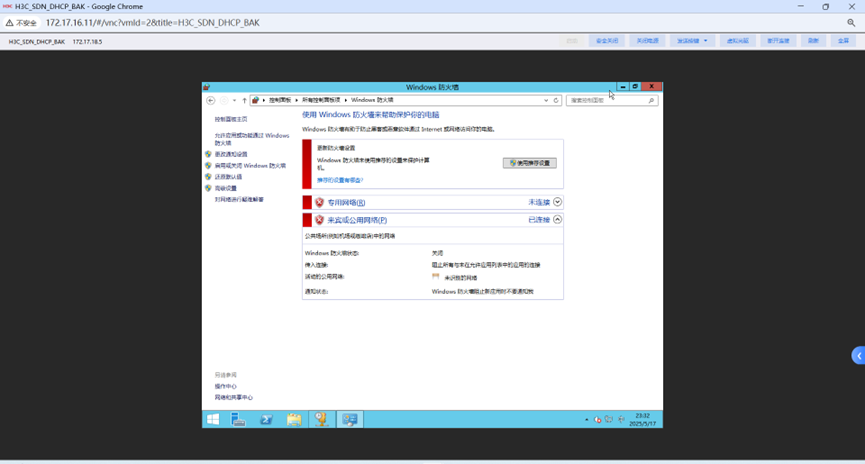Viewport: 865px width, 464px height.
Task: Open 控制面板主页 link
Action: 231,119
